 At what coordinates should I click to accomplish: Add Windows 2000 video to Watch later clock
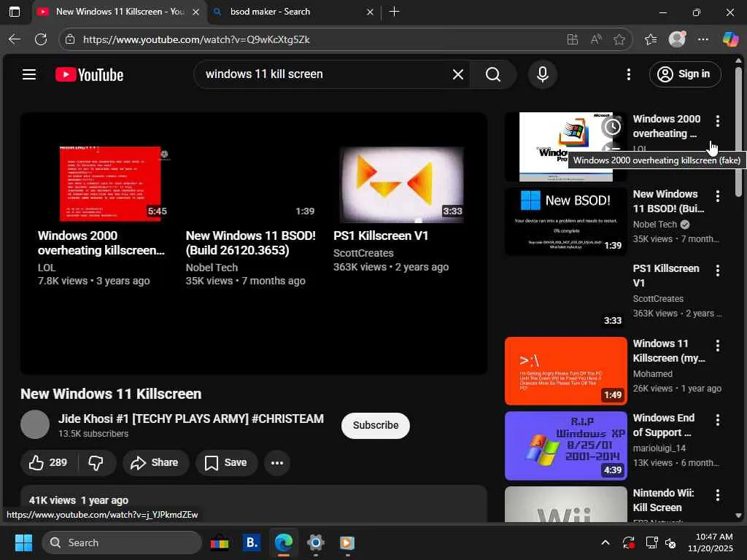pyautogui.click(x=612, y=127)
